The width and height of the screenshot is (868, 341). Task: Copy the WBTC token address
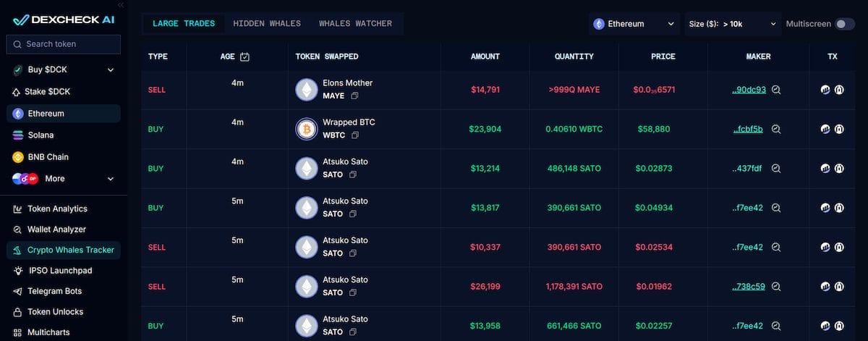355,135
